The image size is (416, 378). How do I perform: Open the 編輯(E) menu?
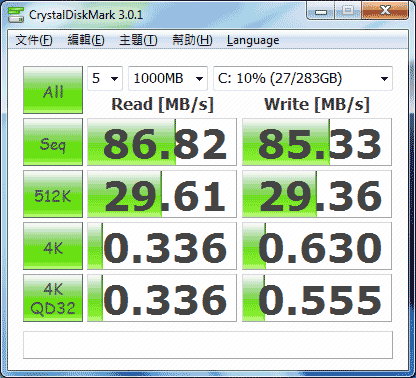click(x=86, y=40)
